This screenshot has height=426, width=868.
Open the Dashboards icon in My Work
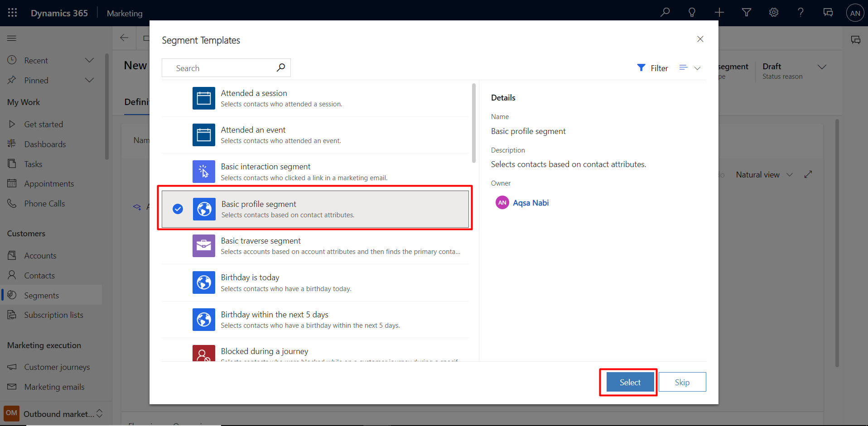[12, 144]
